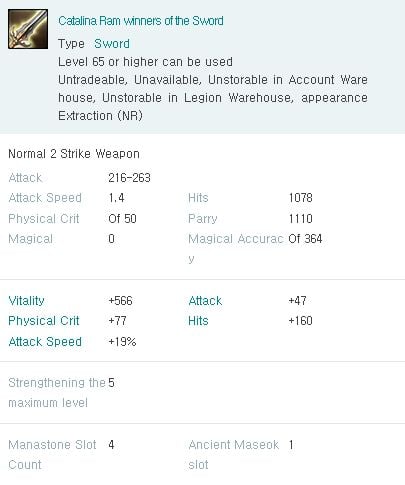Click the Magical Accuracy label

click(x=236, y=248)
